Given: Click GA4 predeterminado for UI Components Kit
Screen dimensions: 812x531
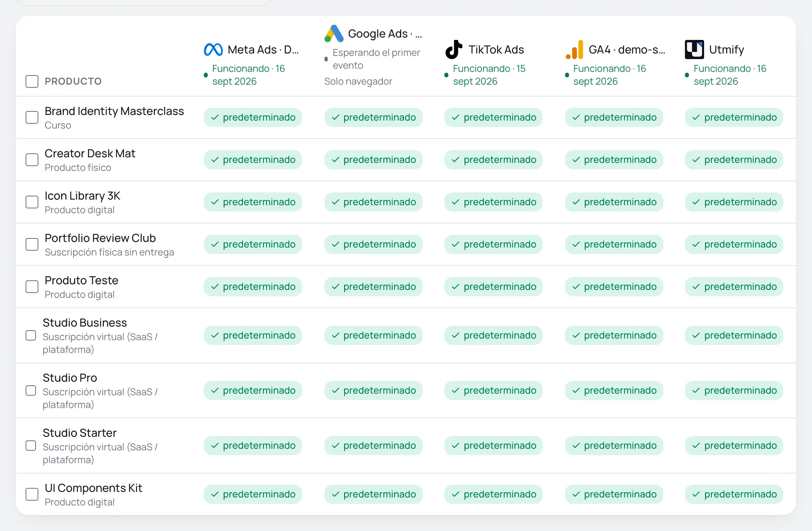Looking at the screenshot, I should point(614,494).
